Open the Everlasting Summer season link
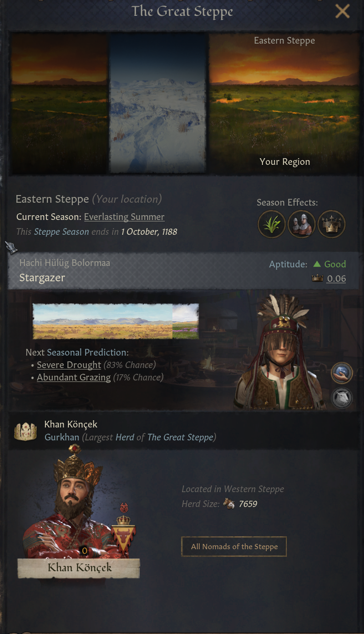This screenshot has width=364, height=634. tap(124, 217)
